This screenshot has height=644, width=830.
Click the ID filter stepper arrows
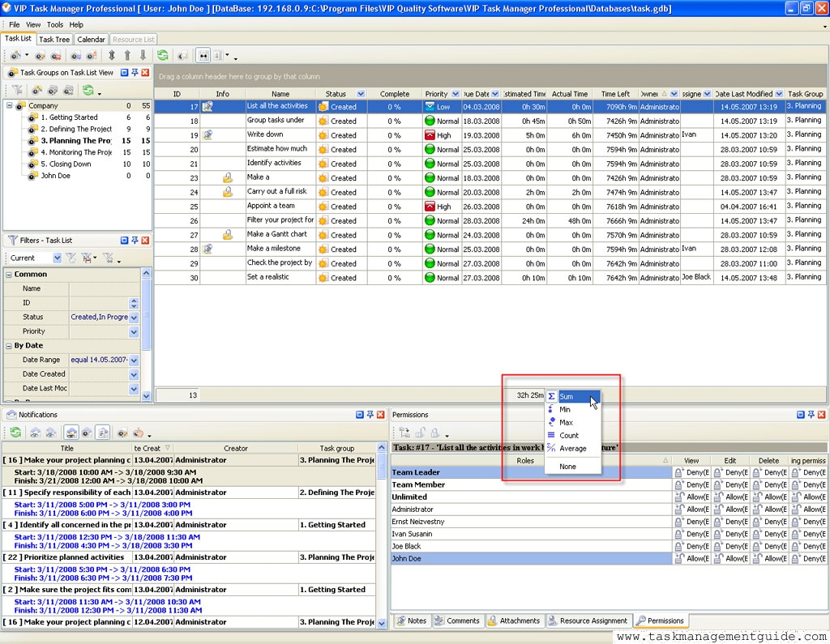click(134, 303)
